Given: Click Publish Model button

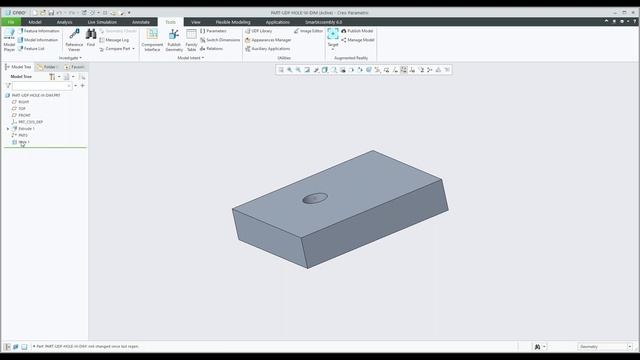Looking at the screenshot, I should coord(357,31).
